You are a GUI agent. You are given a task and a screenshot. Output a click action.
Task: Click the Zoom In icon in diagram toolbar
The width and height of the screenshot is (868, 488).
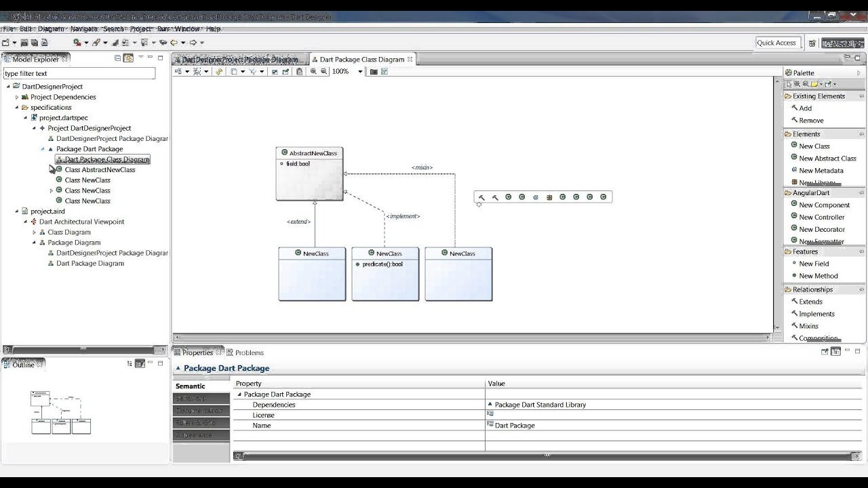pyautogui.click(x=313, y=71)
